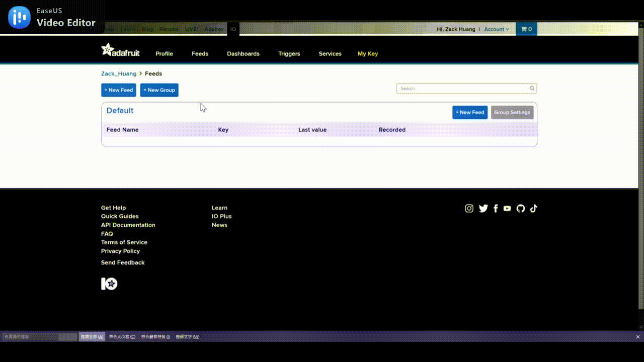Open Group Settings for Default
Viewport: 644px width, 362px height.
pos(512,113)
